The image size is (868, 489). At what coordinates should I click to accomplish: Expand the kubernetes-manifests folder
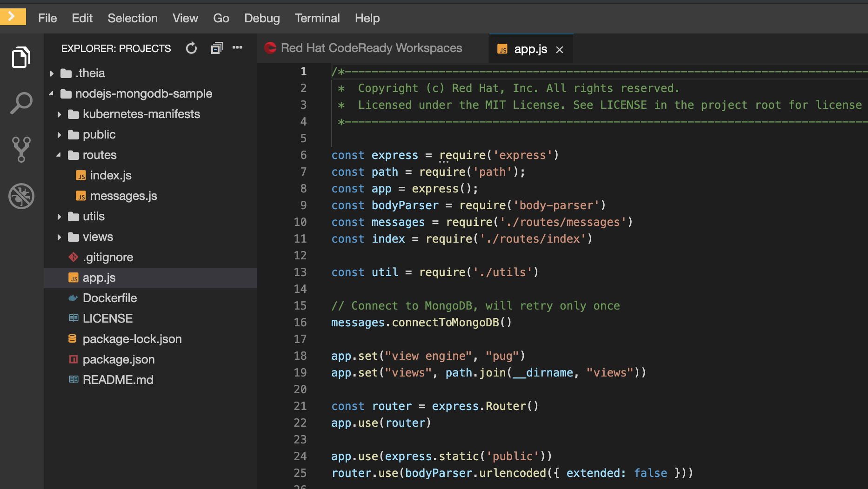59,114
